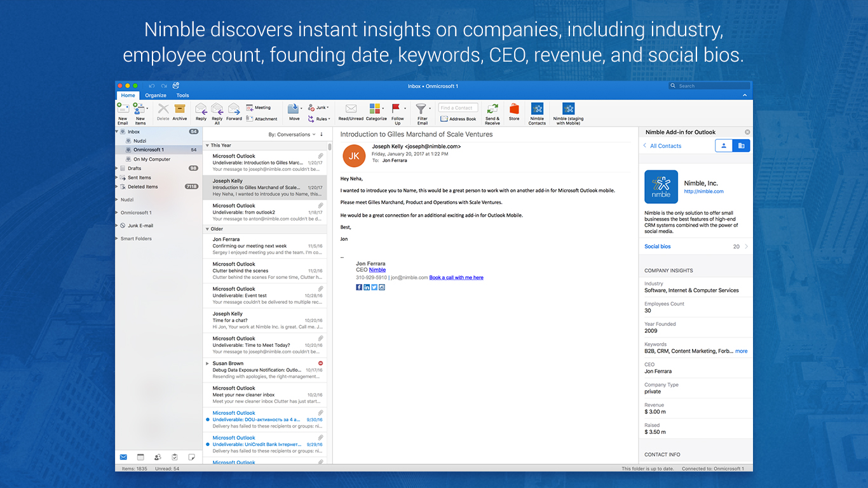Image resolution: width=868 pixels, height=488 pixels.
Task: Open the Store add-ins icon
Action: click(x=514, y=109)
